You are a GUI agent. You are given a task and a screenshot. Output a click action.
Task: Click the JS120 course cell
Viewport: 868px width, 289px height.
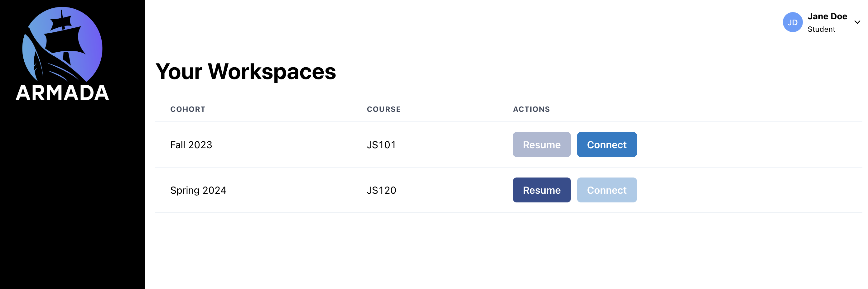click(x=381, y=190)
